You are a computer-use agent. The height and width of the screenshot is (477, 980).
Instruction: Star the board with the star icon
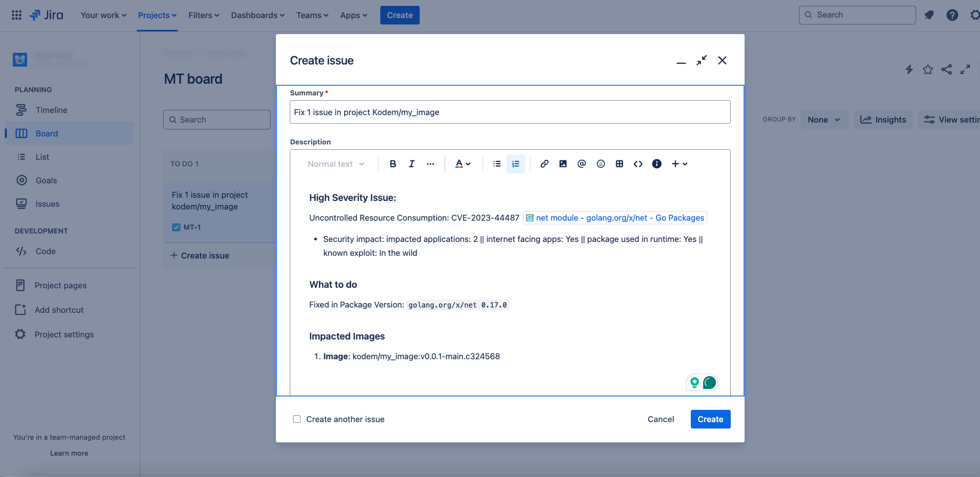click(x=928, y=69)
